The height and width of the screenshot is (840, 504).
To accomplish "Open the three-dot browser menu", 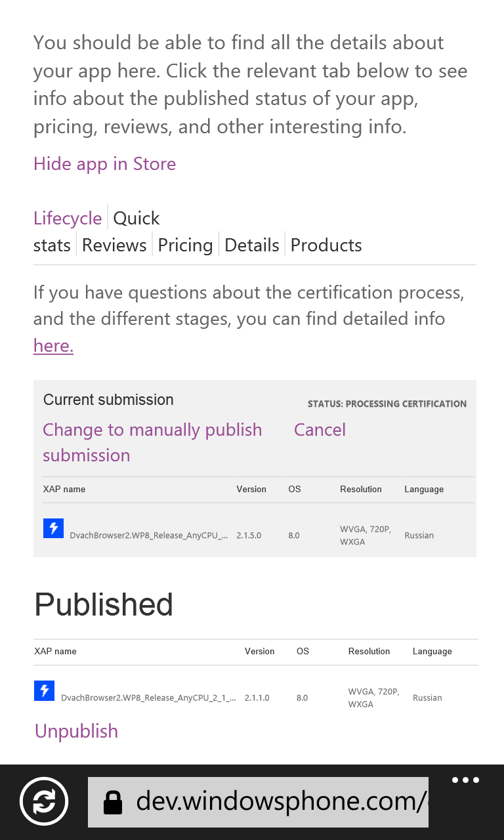I will tap(466, 780).
